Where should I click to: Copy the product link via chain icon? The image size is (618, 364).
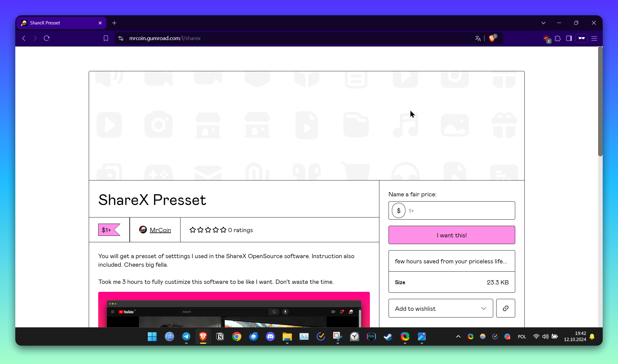point(506,308)
